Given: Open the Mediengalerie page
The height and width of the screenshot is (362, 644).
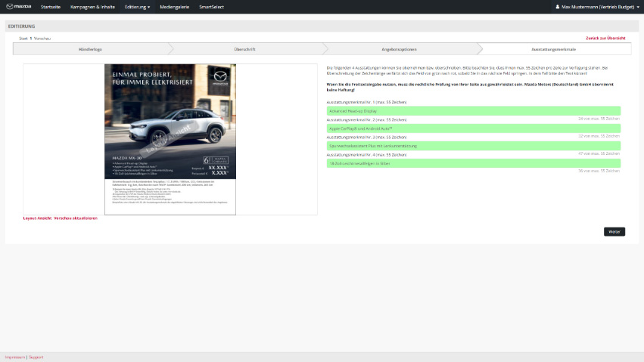Looking at the screenshot, I should click(x=174, y=6).
